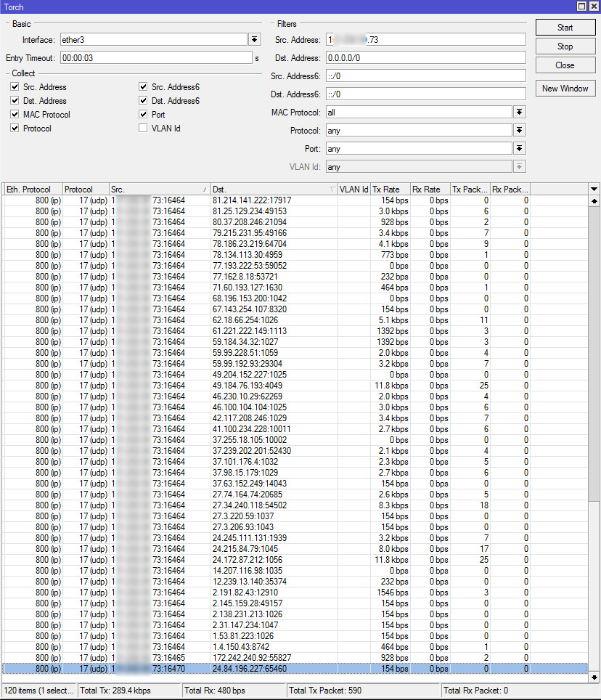
Task: Click the table scroll down arrow
Action: click(594, 677)
